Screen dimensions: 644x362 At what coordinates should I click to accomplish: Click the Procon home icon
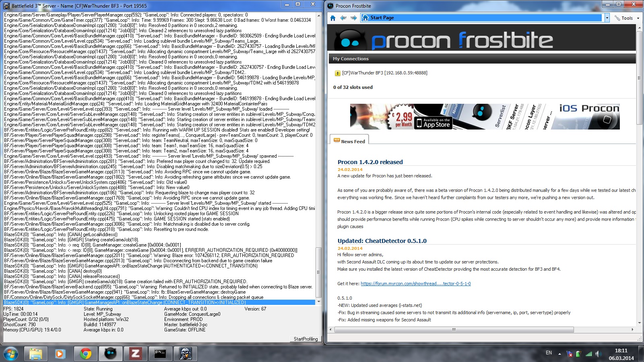333,18
